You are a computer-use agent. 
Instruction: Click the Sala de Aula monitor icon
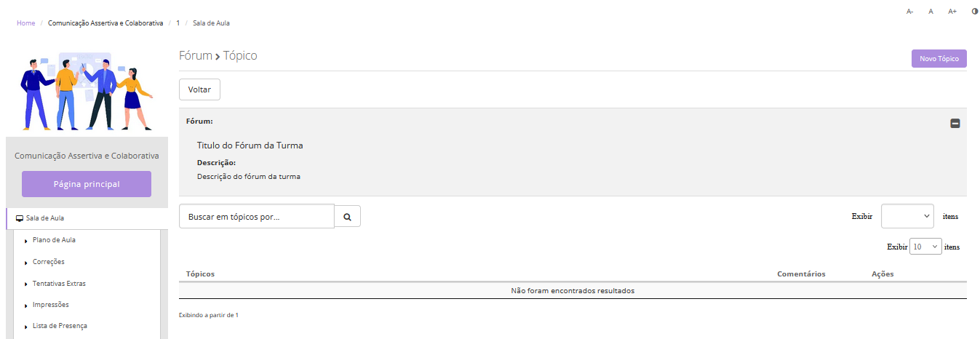[20, 218]
